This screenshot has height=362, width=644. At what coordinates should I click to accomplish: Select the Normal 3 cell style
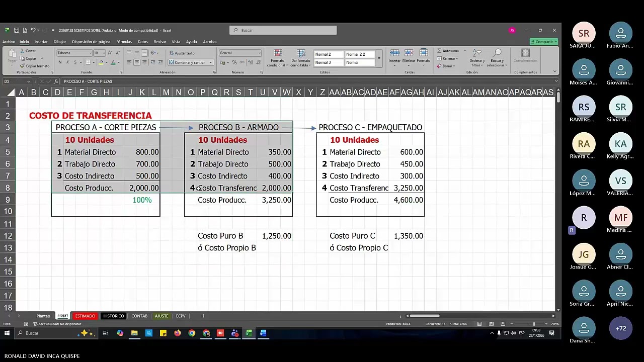coord(329,62)
